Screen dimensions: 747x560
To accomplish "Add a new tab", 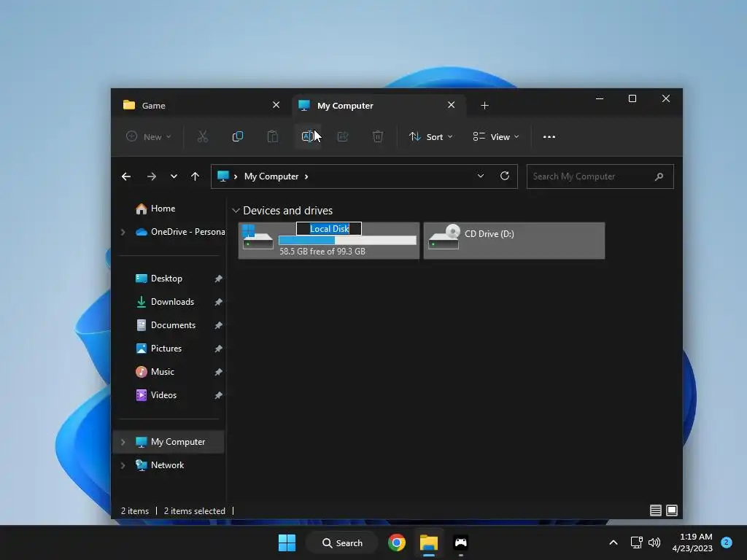I will (x=484, y=105).
